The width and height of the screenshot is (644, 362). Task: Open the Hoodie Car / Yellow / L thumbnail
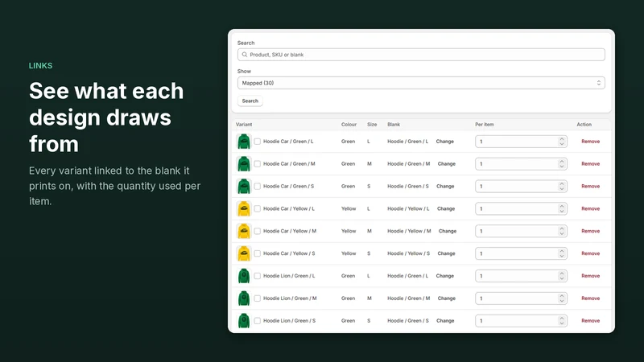(x=244, y=208)
